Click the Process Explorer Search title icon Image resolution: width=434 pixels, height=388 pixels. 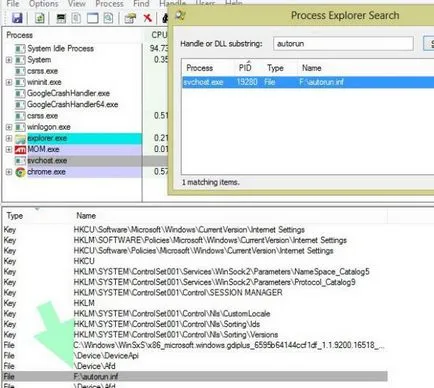click(x=180, y=15)
